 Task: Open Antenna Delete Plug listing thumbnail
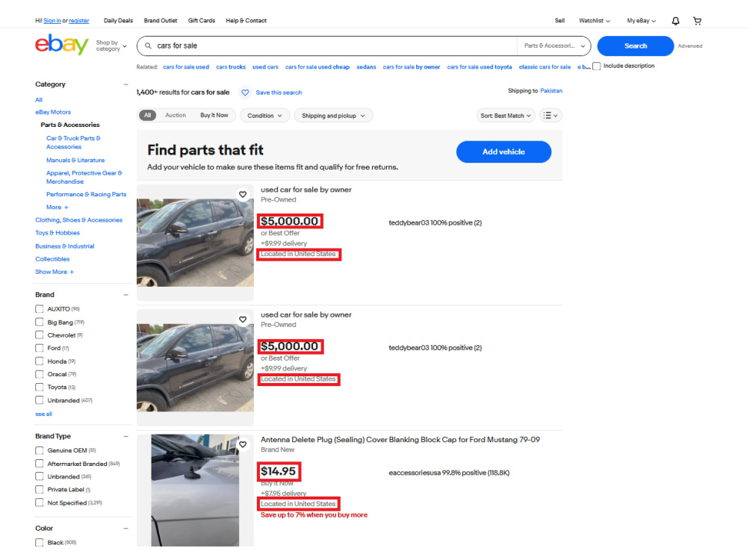tap(195, 490)
